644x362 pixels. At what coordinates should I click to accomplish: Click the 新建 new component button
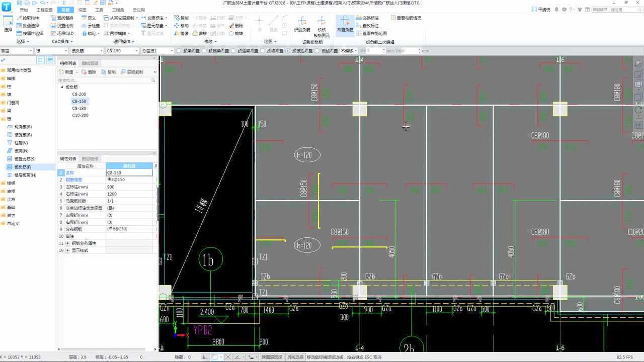(x=69, y=71)
